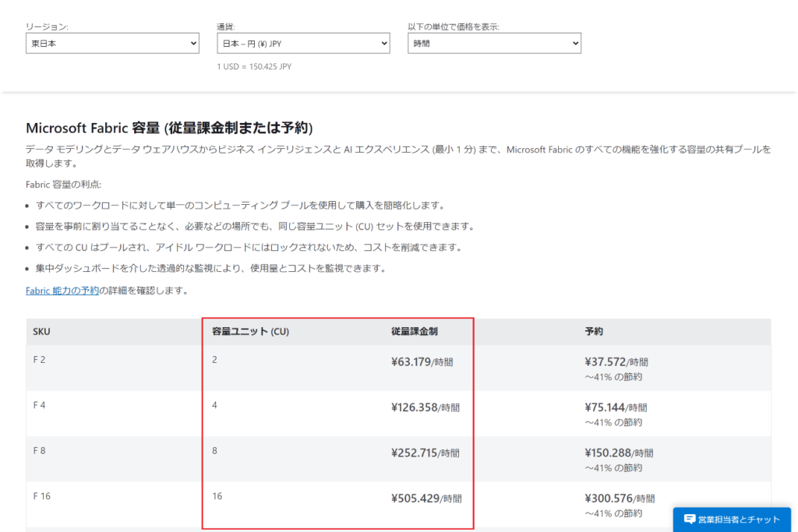This screenshot has width=798, height=532.
Task: Click the ¥75.144/時間 reservation price
Action: point(616,407)
